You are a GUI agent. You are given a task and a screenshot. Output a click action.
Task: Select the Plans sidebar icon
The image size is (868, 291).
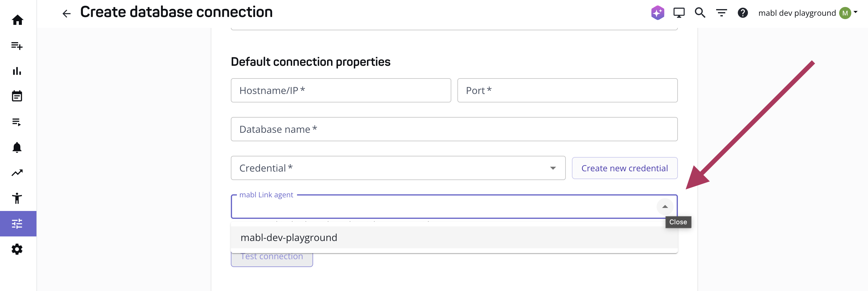[17, 122]
